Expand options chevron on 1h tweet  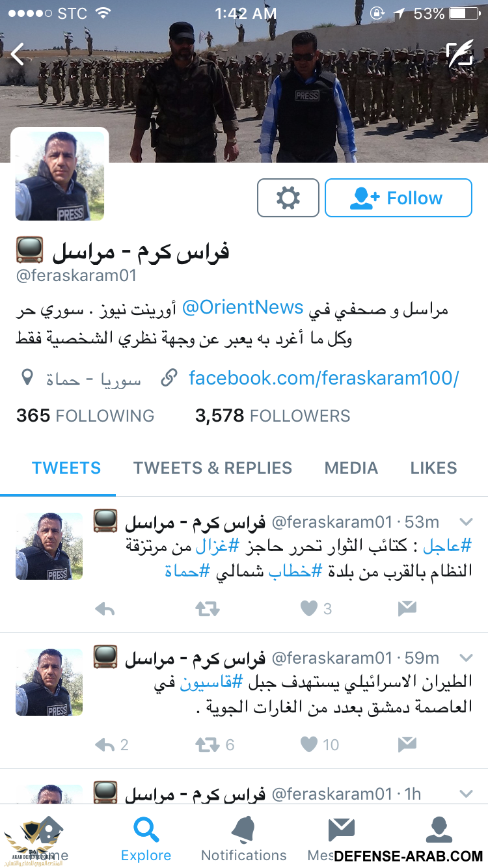[x=466, y=793]
